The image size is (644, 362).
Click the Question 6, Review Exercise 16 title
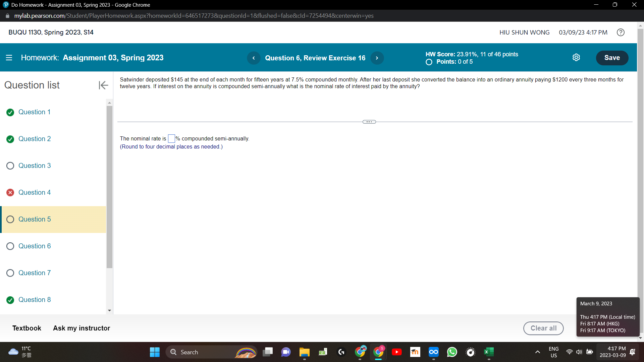(315, 58)
